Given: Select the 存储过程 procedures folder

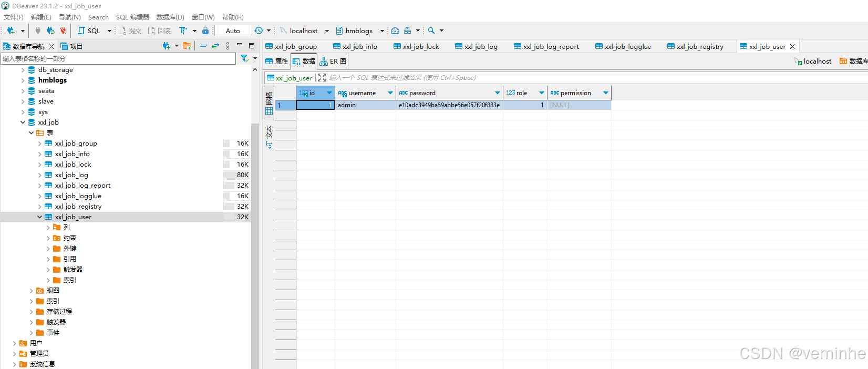Looking at the screenshot, I should coord(59,312).
